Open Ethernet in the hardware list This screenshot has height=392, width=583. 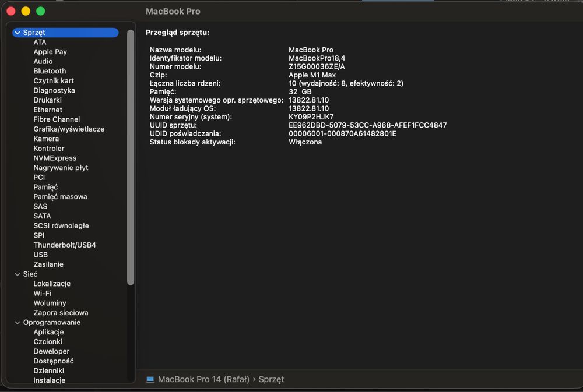pyautogui.click(x=48, y=110)
